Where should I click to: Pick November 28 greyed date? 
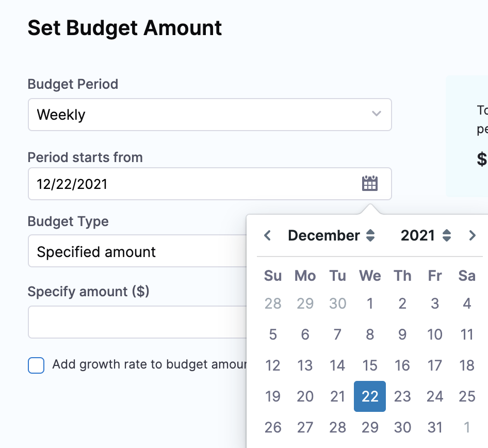coord(273,303)
